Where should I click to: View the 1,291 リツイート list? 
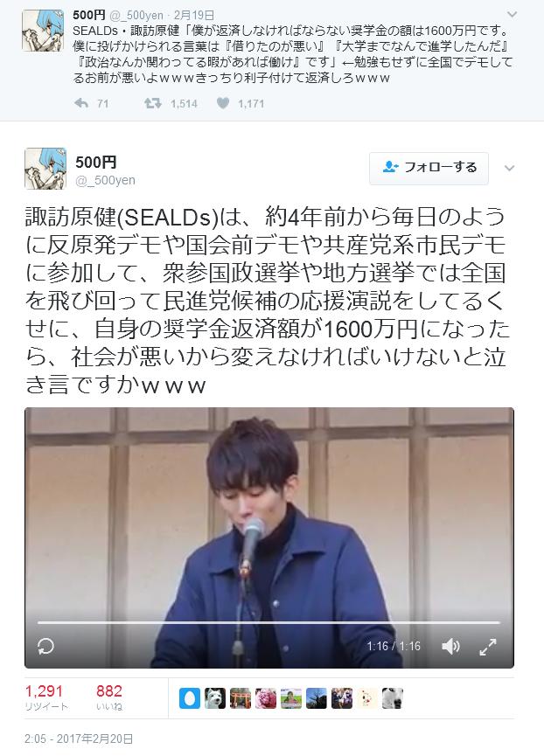[x=46, y=697]
